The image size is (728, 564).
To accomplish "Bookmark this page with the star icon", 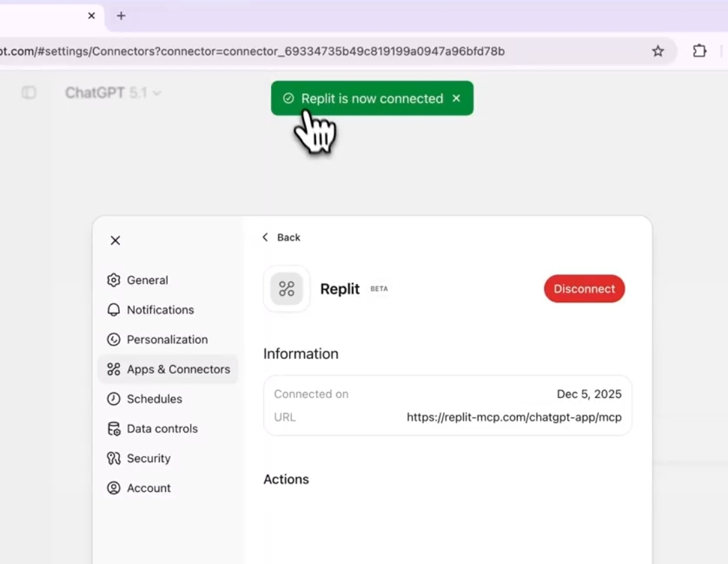I will coord(658,51).
